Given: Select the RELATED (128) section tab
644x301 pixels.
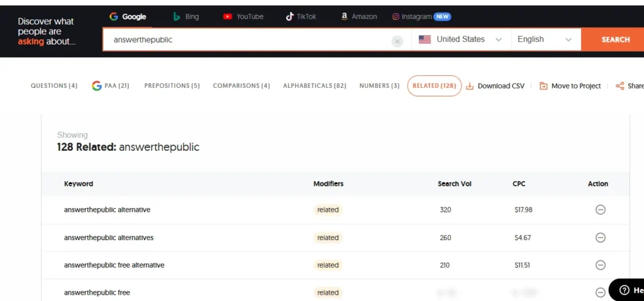Looking at the screenshot, I should click(434, 86).
